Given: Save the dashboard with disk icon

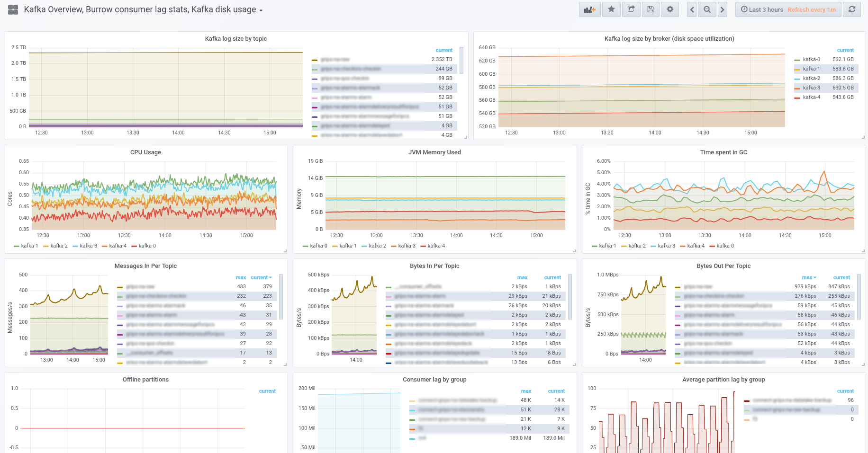Looking at the screenshot, I should click(651, 9).
